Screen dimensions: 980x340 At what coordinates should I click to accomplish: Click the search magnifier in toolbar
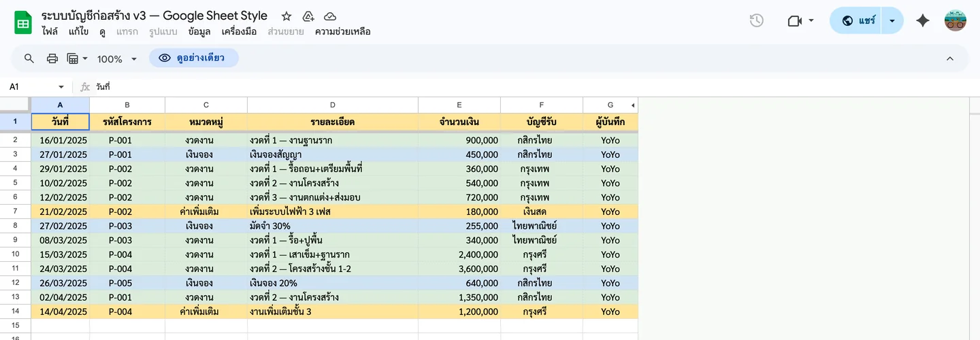tap(29, 58)
